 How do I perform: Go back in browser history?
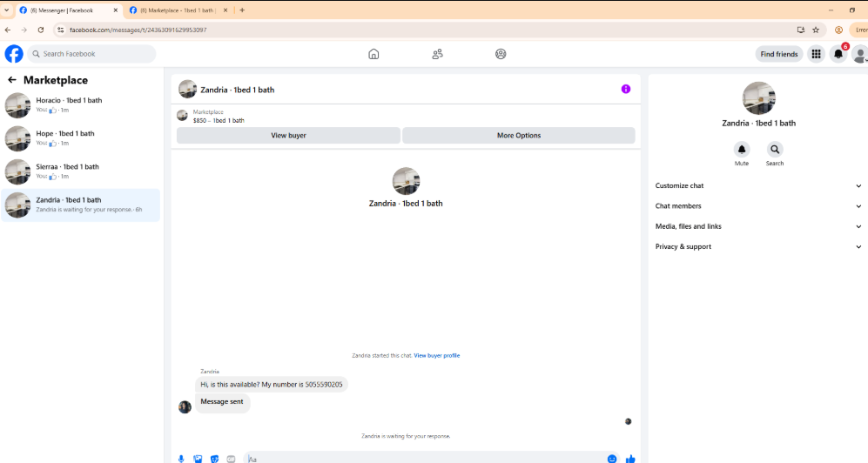(8, 30)
